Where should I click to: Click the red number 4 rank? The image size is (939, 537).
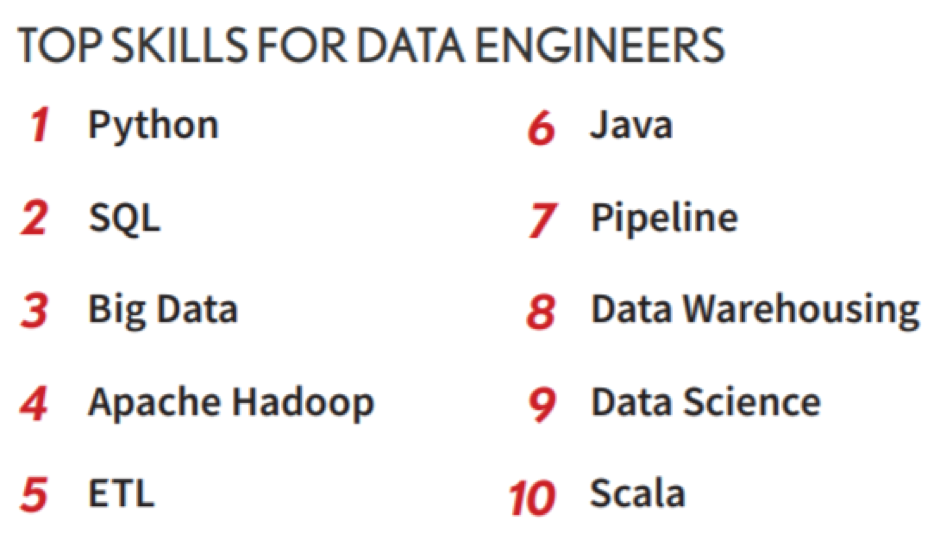point(34,403)
